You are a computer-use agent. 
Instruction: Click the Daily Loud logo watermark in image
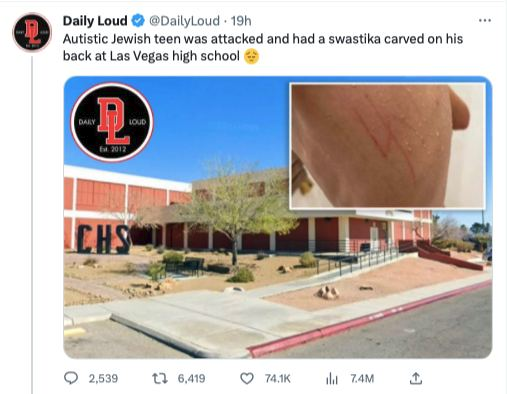[112, 122]
